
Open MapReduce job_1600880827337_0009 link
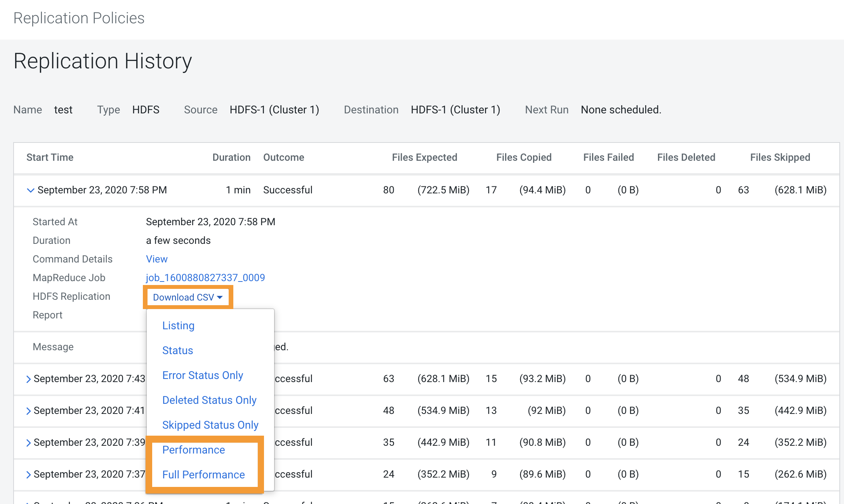205,278
